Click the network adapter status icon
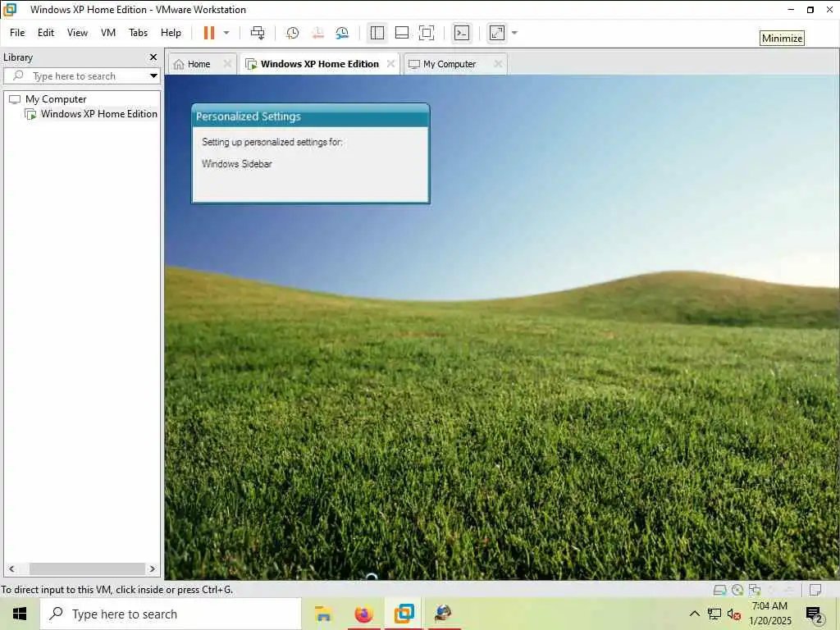 [755, 590]
